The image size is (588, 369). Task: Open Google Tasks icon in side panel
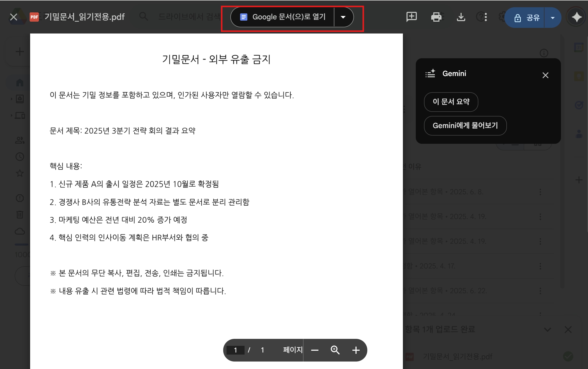(x=579, y=105)
